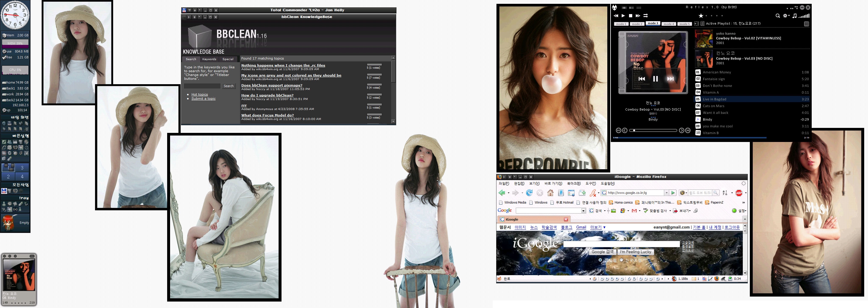The image size is (868, 308).
Task: Click rewind button in Reflex top bar
Action: (x=616, y=16)
